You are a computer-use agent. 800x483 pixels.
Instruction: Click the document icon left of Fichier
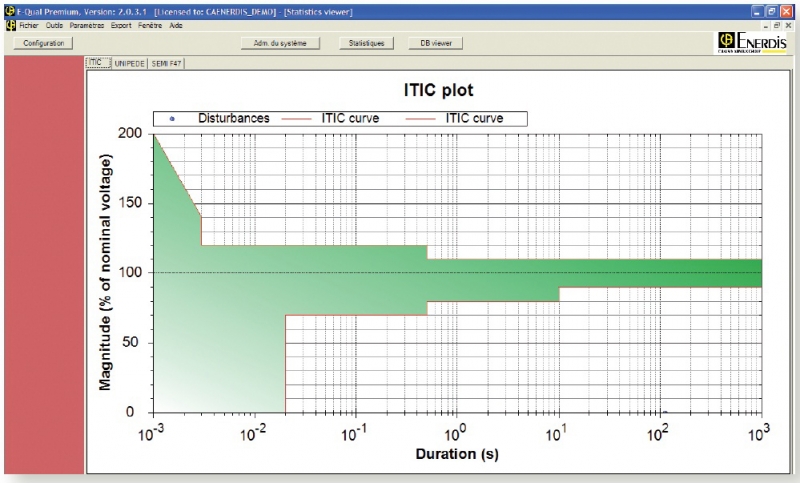tap(9, 24)
